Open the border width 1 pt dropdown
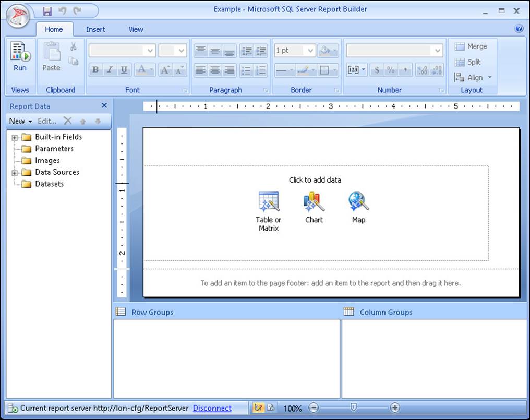Image resolution: width=530 pixels, height=420 pixels. pos(295,51)
